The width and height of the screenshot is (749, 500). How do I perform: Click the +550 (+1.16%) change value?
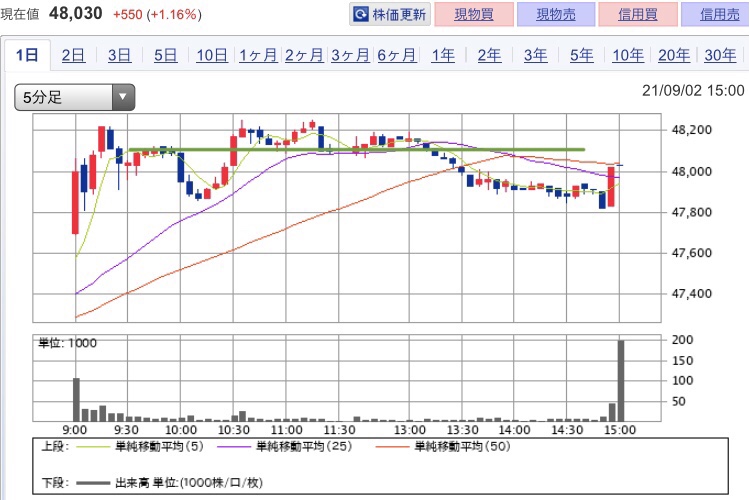click(157, 14)
